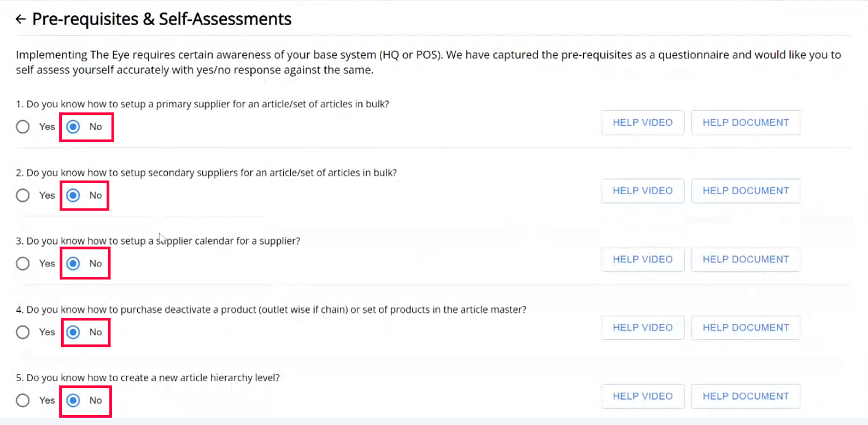Screen dimensions: 868x425
Task: Open Help Document for purchase deactivate question
Action: (746, 328)
